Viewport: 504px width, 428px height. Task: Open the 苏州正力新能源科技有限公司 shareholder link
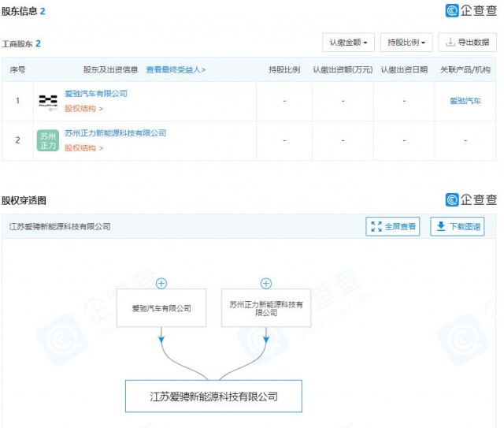click(x=116, y=133)
